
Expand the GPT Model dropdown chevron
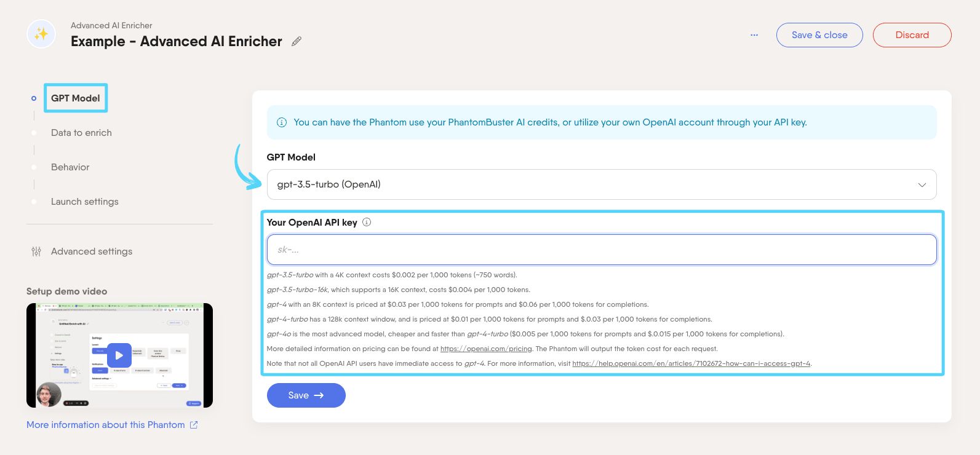click(x=922, y=184)
